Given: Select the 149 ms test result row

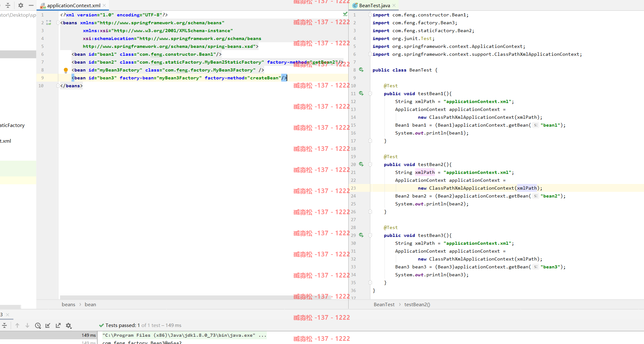Looking at the screenshot, I should (x=48, y=335).
